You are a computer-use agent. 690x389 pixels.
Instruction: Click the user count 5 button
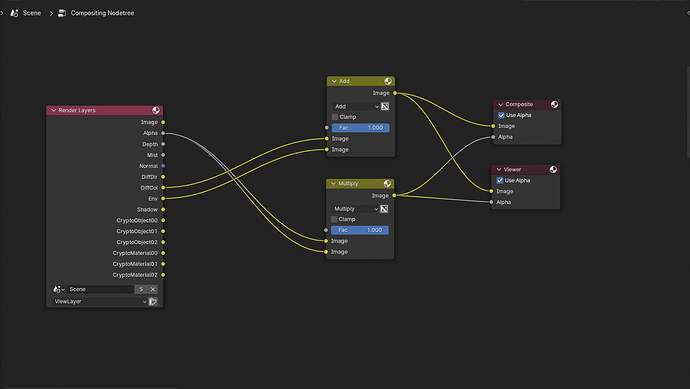click(x=141, y=289)
